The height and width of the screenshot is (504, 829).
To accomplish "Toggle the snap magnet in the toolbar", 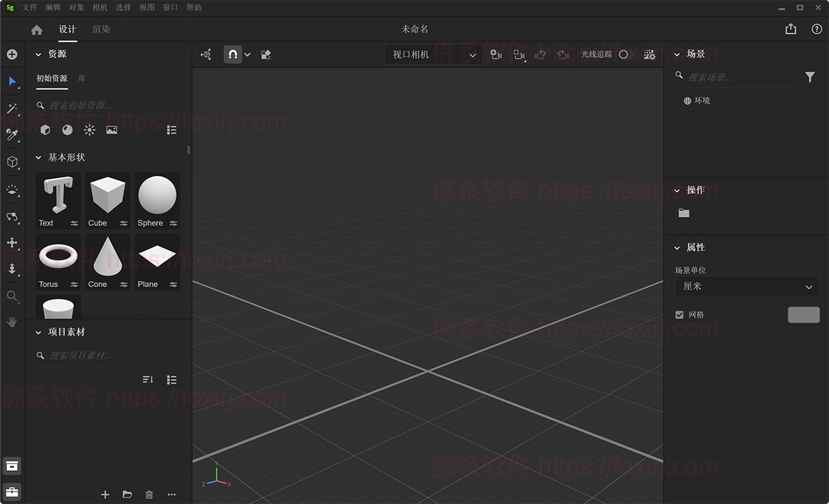I will (232, 54).
